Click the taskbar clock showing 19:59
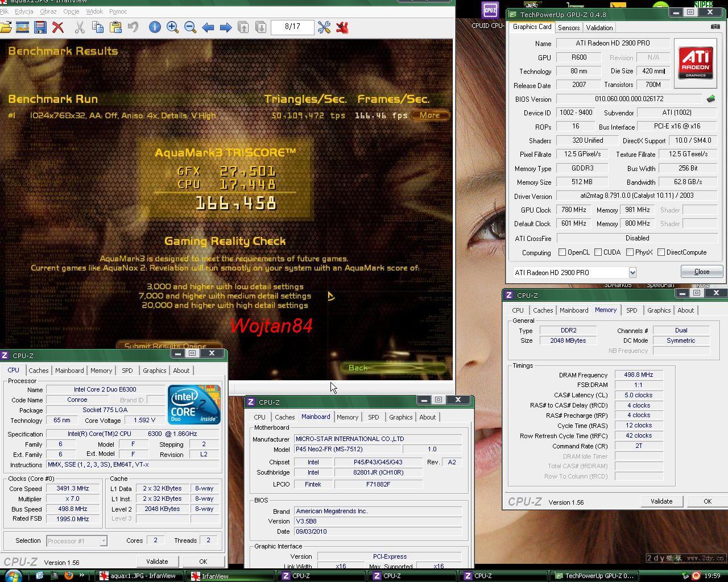728x582 pixels. click(712, 576)
